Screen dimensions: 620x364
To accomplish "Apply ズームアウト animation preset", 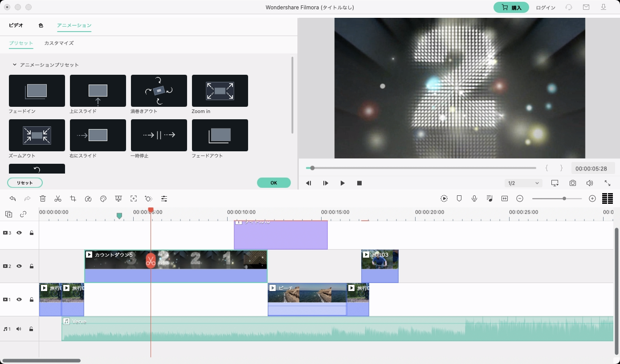I will 37,135.
